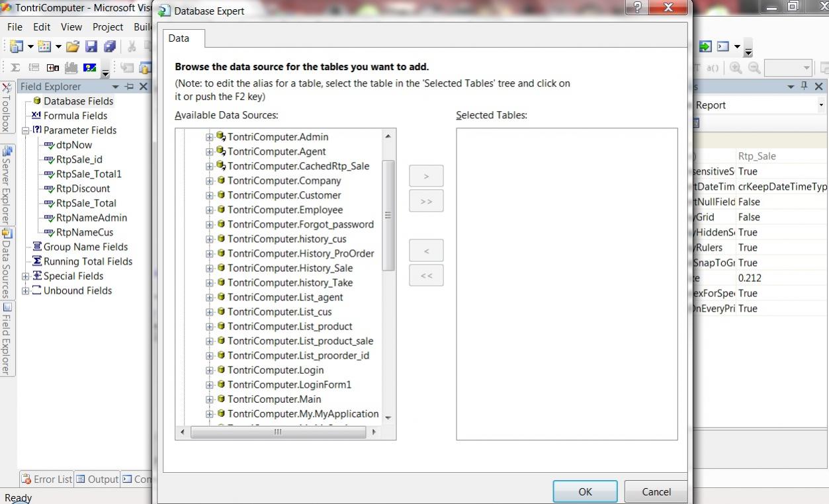Select TontriComputer.Employee in data sources
The width and height of the screenshot is (829, 504).
point(285,210)
